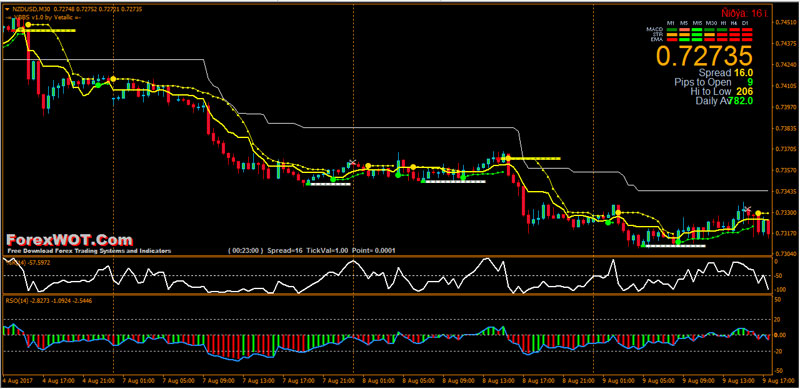Click the yellow sell dot at 9 Aug 01:00

[x=618, y=212]
